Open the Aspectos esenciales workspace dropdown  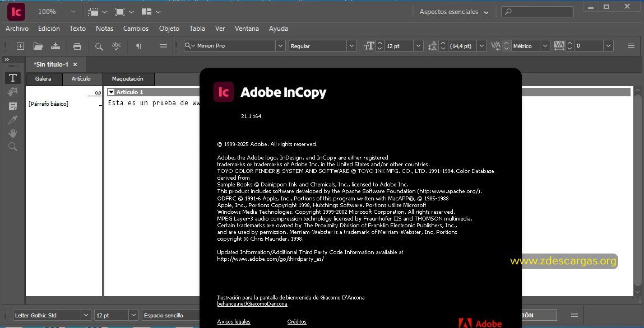(x=487, y=12)
